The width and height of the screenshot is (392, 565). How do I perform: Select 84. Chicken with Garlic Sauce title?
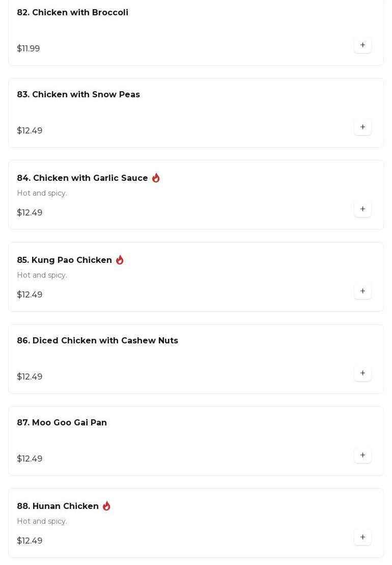[x=82, y=178]
